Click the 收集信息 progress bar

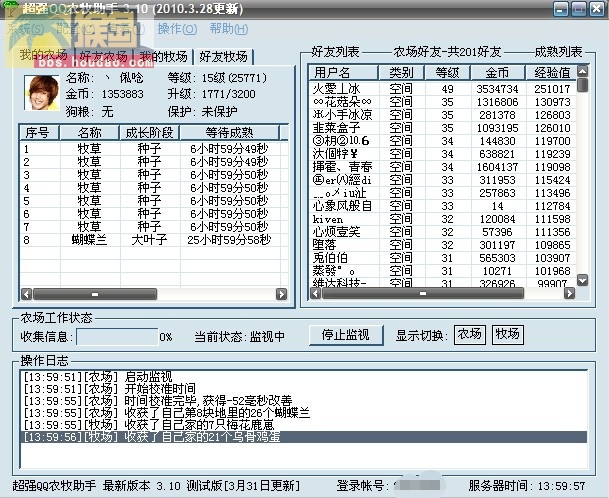point(117,336)
